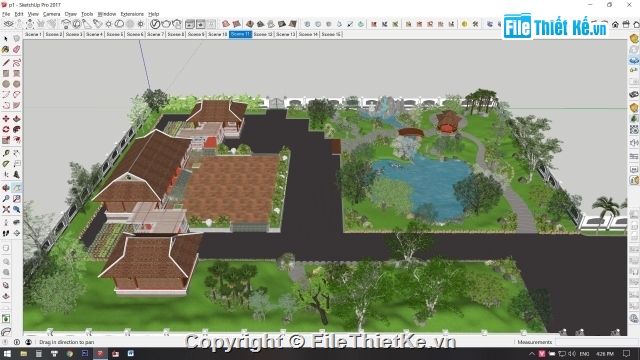This screenshot has width=640, height=360.
Task: Open the Draw menu
Action: click(x=71, y=14)
